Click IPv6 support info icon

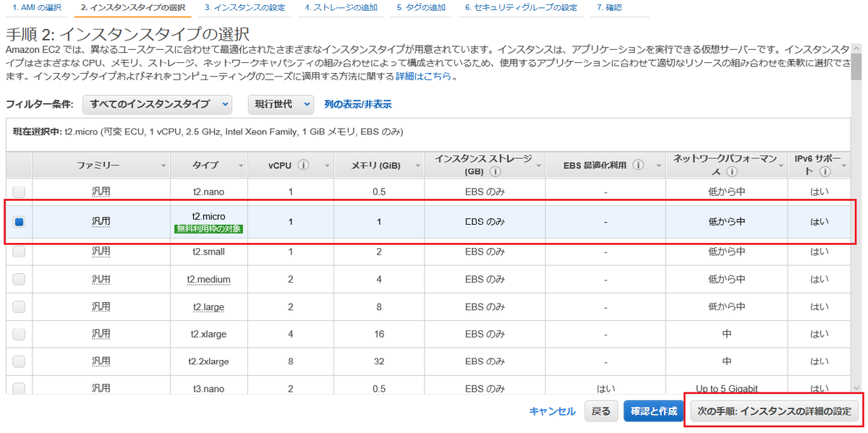tap(825, 172)
